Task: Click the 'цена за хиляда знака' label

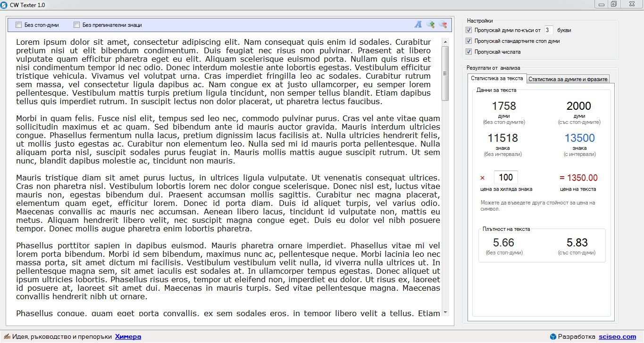Action: click(x=506, y=189)
